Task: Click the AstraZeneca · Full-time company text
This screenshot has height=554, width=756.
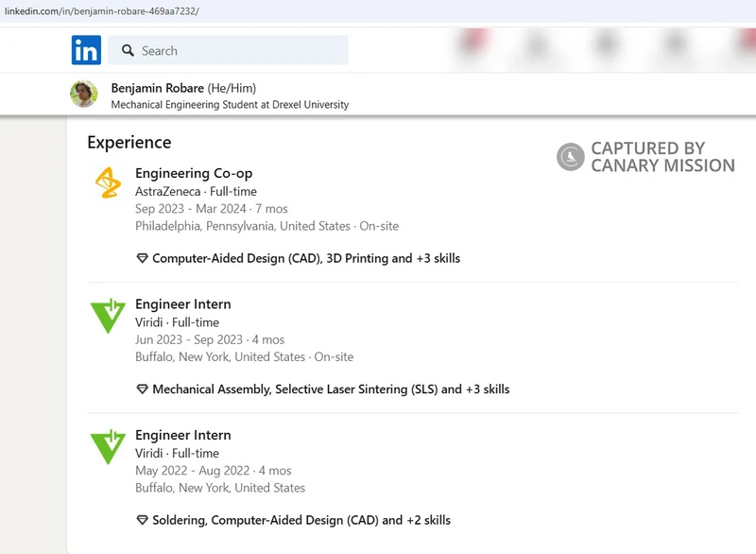Action: coord(196,192)
